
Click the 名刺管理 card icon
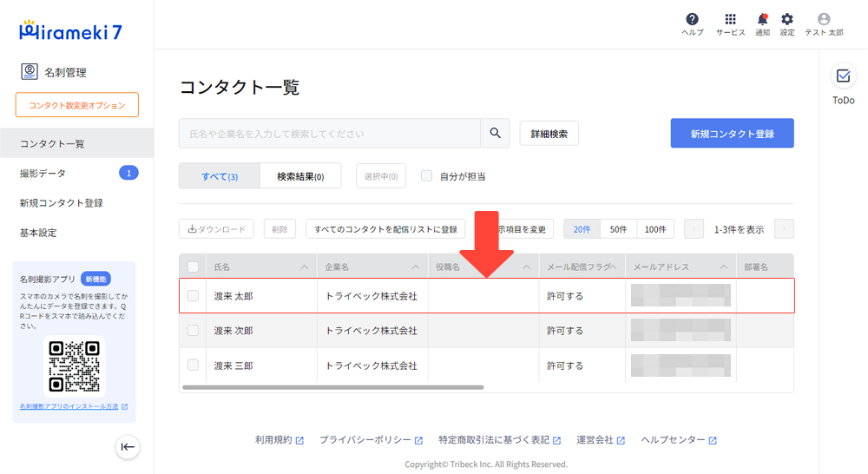[x=30, y=71]
